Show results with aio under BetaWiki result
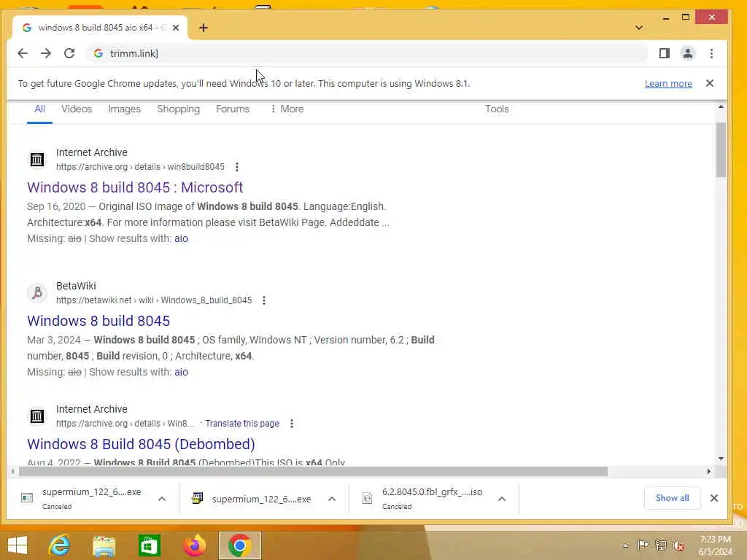Screen dimensions: 747x560 point(181,372)
